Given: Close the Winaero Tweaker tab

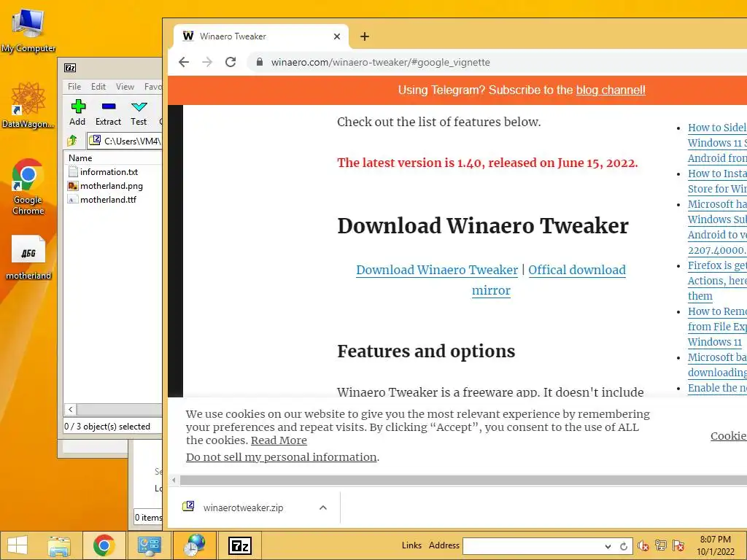Looking at the screenshot, I should [337, 36].
